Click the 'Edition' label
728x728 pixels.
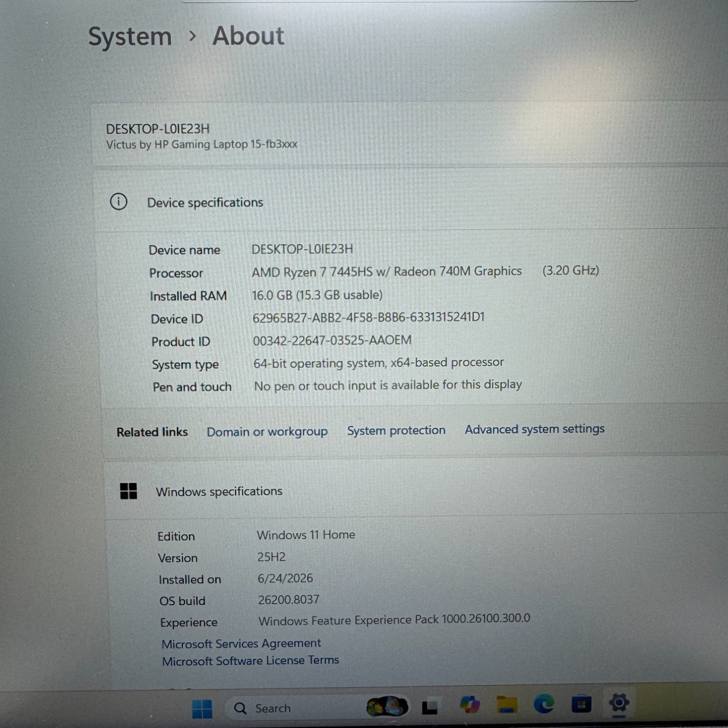click(176, 537)
